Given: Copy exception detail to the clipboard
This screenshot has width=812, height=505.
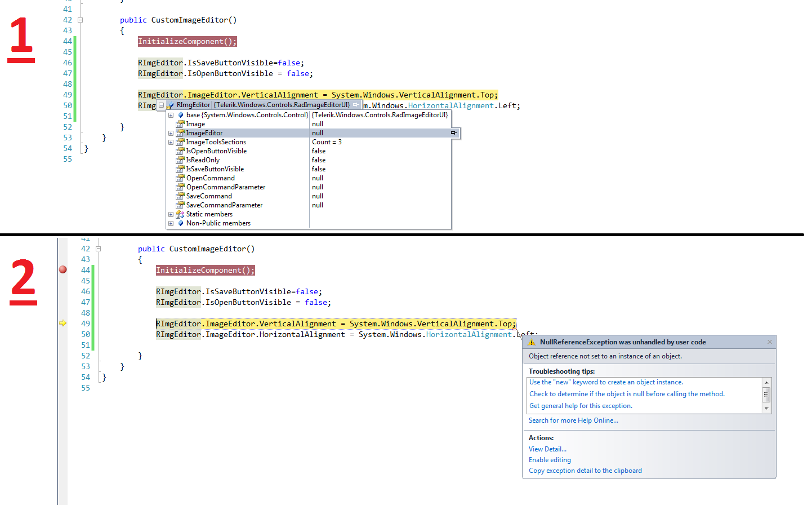Looking at the screenshot, I should pyautogui.click(x=585, y=471).
